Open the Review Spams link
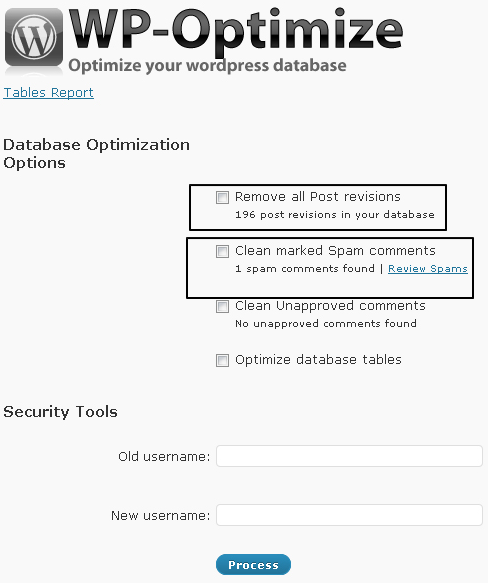488x583 pixels. [428, 268]
